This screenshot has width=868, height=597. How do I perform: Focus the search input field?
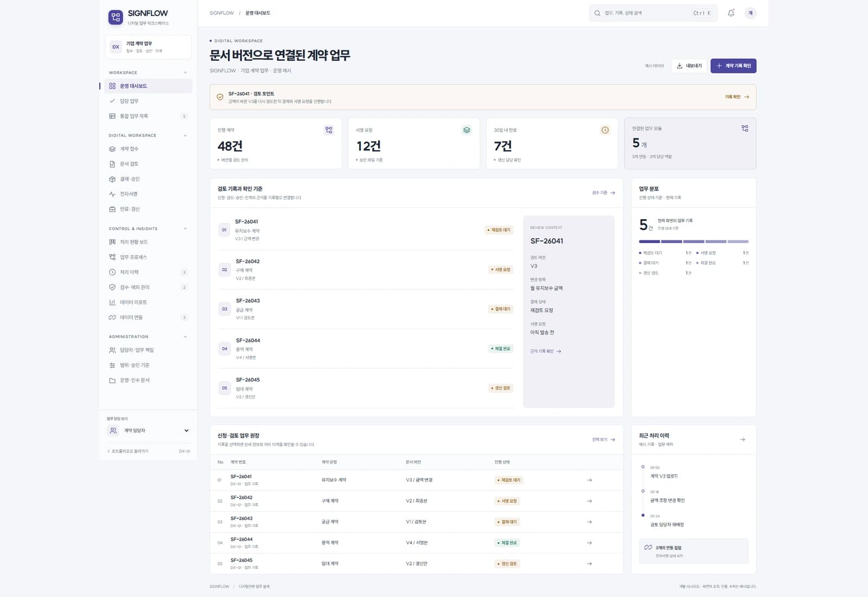[x=653, y=13]
